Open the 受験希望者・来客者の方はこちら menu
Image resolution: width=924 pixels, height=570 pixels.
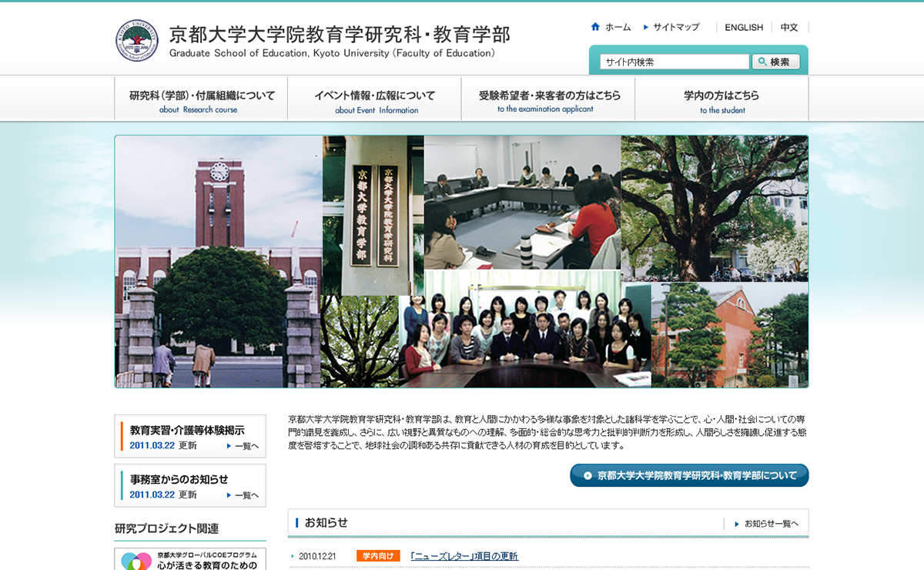548,99
